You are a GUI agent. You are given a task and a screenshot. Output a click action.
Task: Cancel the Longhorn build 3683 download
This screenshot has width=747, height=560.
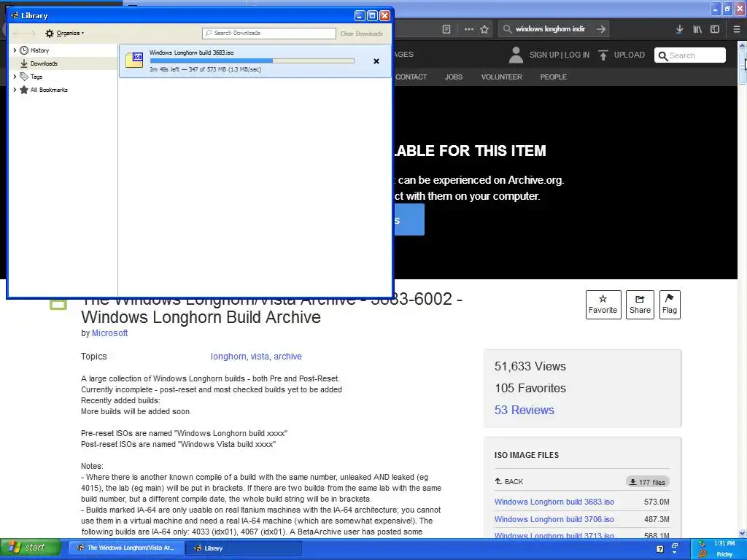click(376, 61)
